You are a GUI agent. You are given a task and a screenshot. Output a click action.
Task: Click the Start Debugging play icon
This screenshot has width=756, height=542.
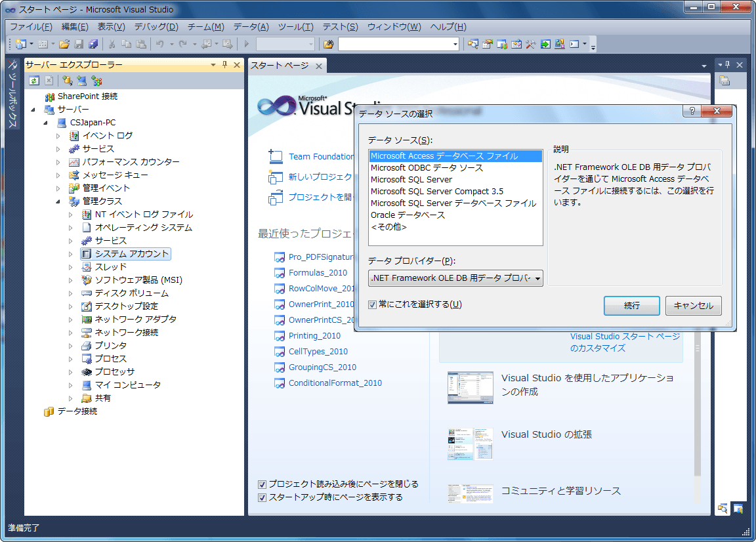(246, 45)
